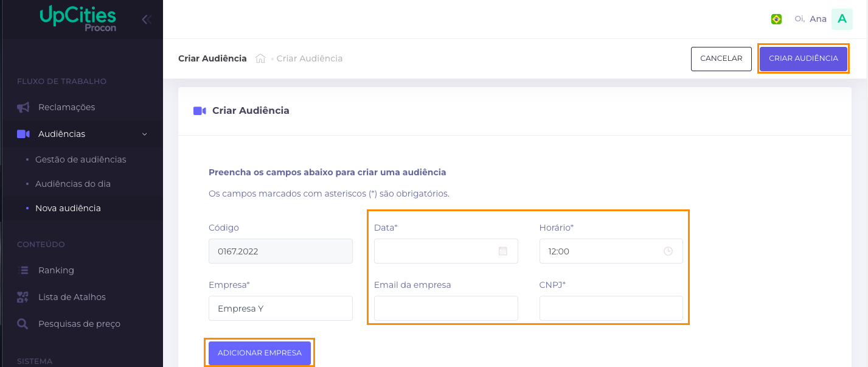The height and width of the screenshot is (367, 868).
Task: Open the calendar picker icon in Data field
Action: (503, 251)
